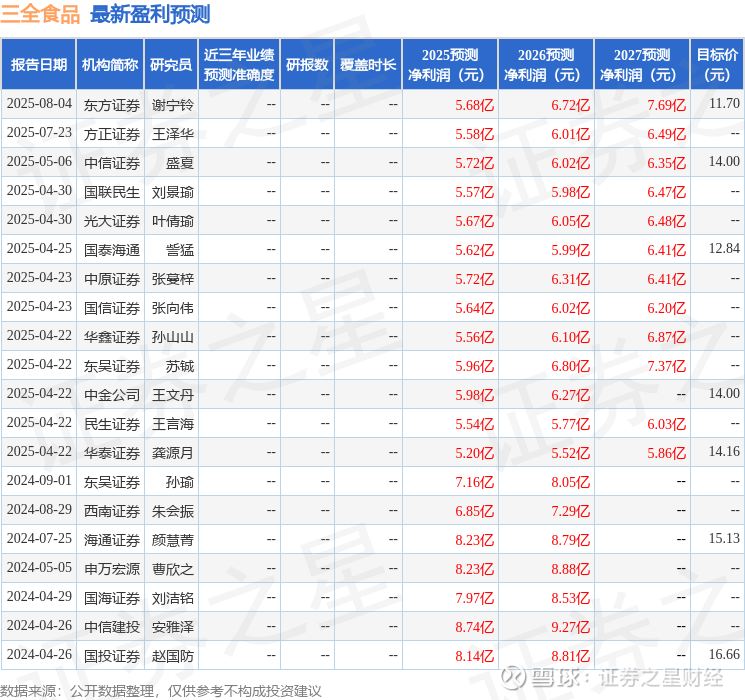Select the 机构简称 column header
Viewport: 745px width, 700px height.
coord(110,65)
